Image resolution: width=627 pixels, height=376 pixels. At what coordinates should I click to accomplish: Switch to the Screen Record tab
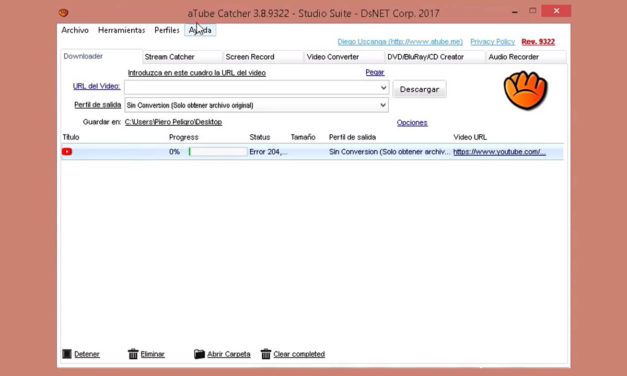pyautogui.click(x=263, y=57)
